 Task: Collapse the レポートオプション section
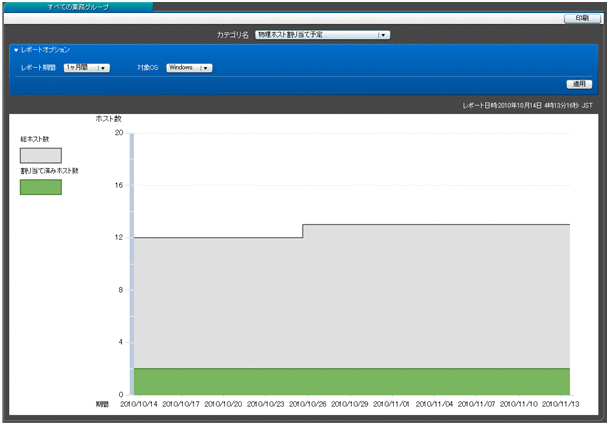(x=16, y=50)
